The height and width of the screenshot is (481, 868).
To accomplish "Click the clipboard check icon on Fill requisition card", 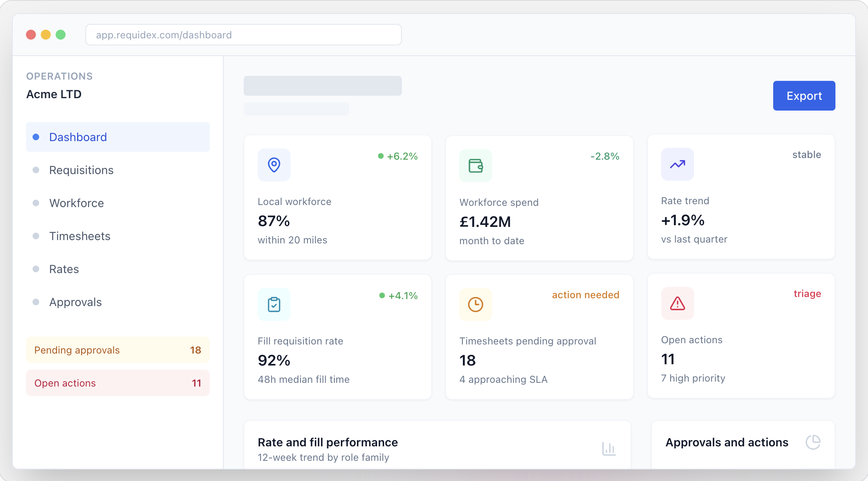I will coord(274,304).
